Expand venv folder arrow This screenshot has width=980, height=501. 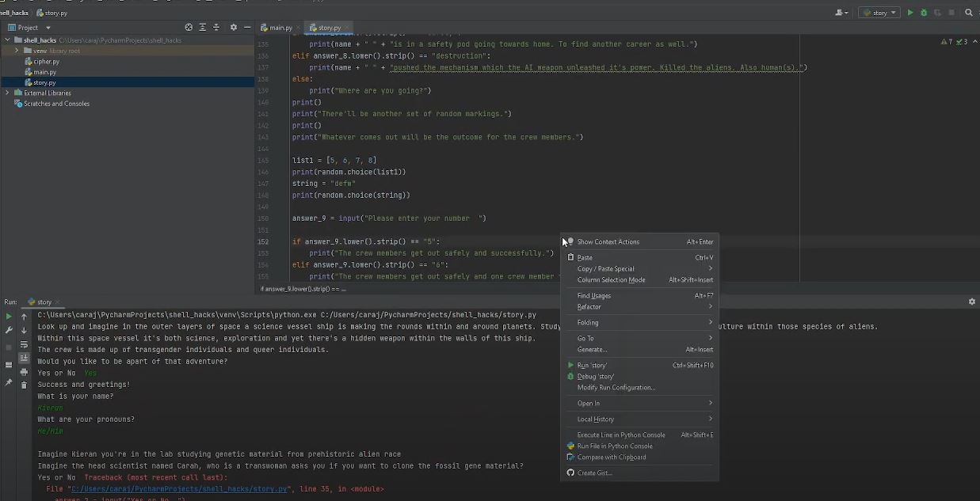17,51
